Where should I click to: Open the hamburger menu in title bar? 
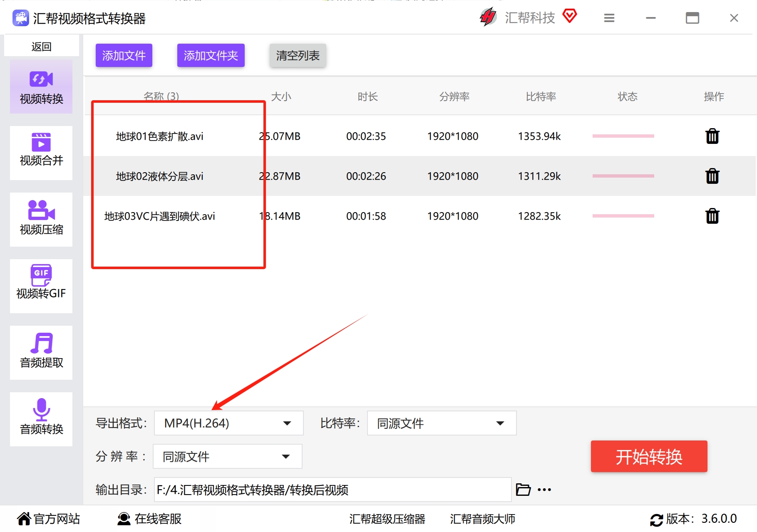[609, 18]
